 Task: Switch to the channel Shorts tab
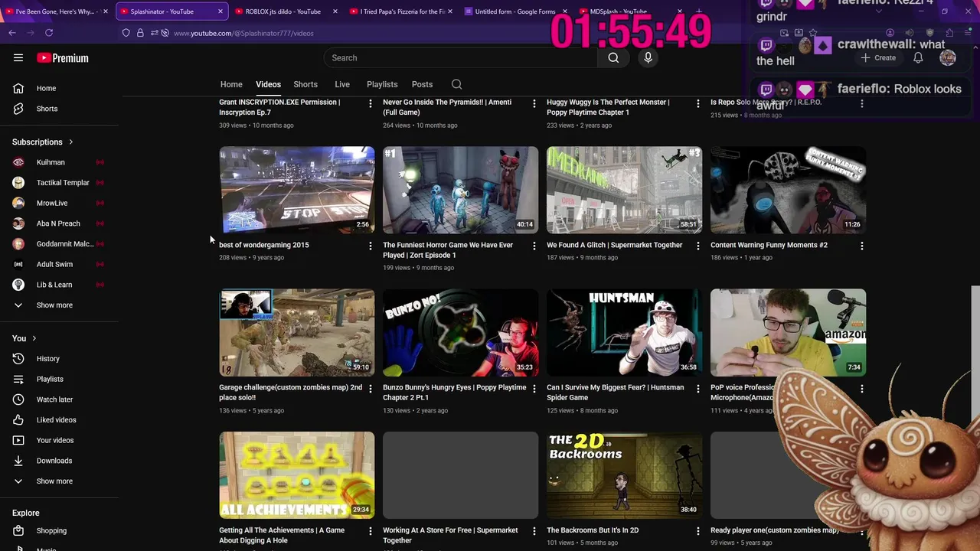(x=305, y=84)
